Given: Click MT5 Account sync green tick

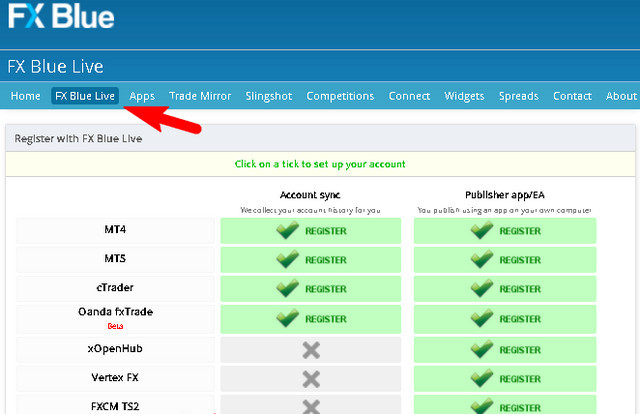Looking at the screenshot, I should (288, 259).
